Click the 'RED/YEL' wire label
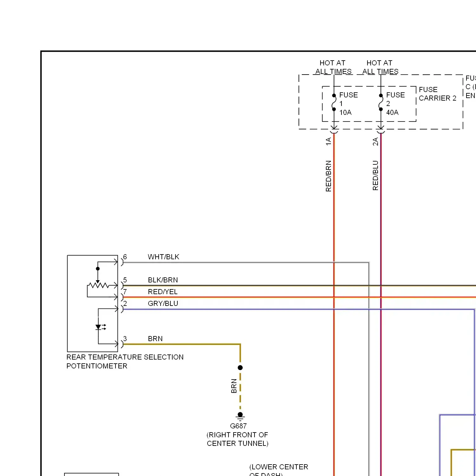476x476 pixels. (162, 292)
